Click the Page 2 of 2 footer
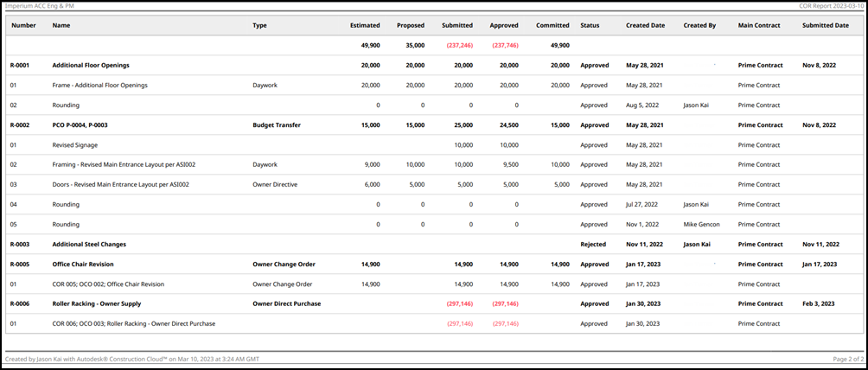 pos(847,360)
